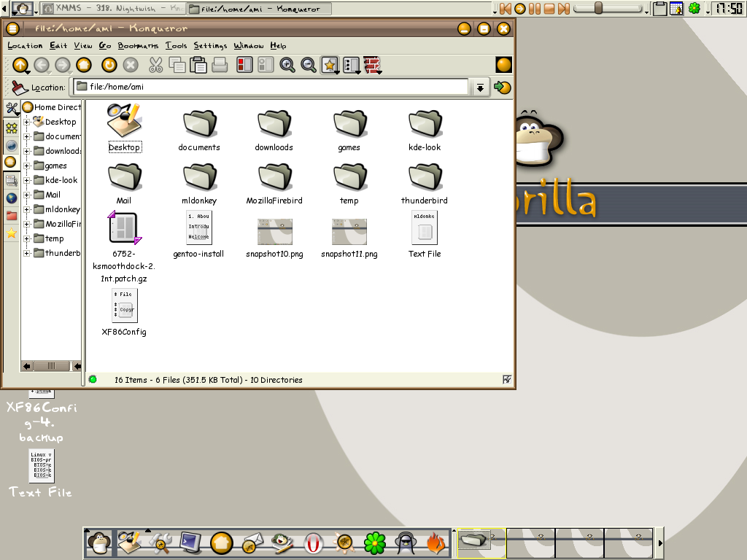Click the brick wall toolbar icon
The width and height of the screenshot is (747, 560).
click(x=372, y=65)
